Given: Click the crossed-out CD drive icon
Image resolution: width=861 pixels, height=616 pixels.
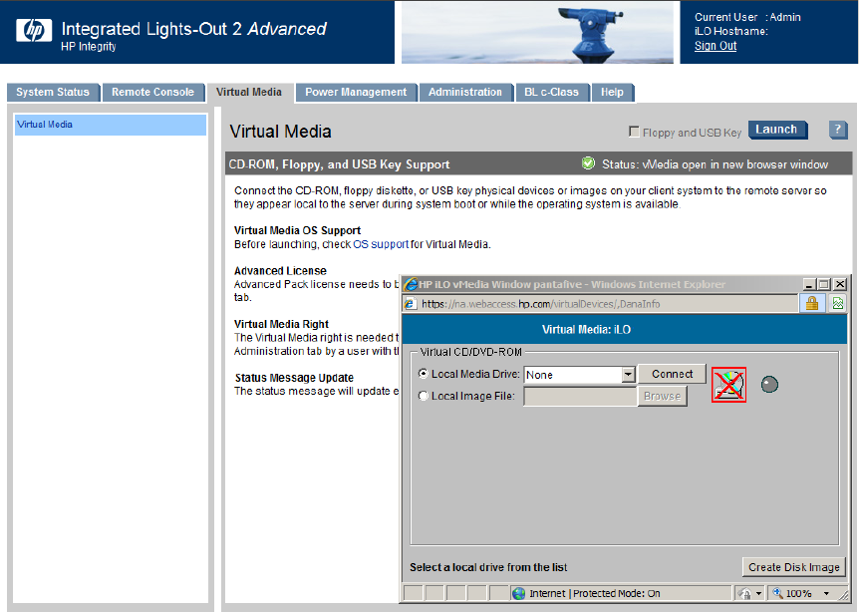Looking at the screenshot, I should coord(728,385).
